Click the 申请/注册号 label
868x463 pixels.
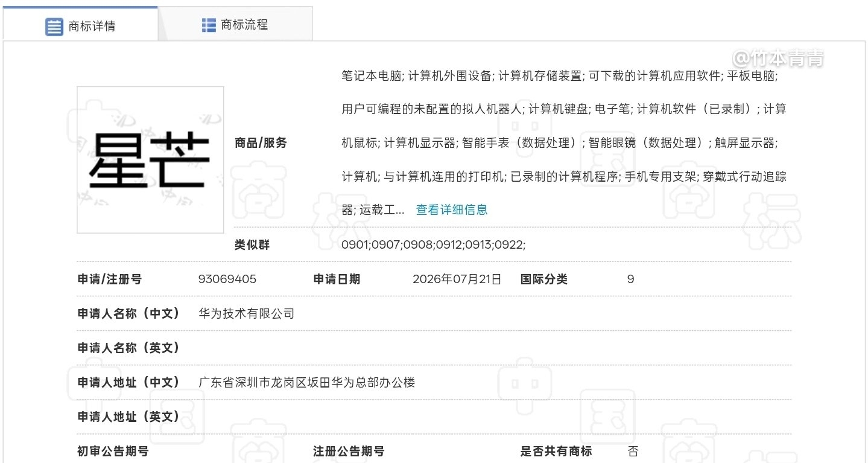[110, 279]
